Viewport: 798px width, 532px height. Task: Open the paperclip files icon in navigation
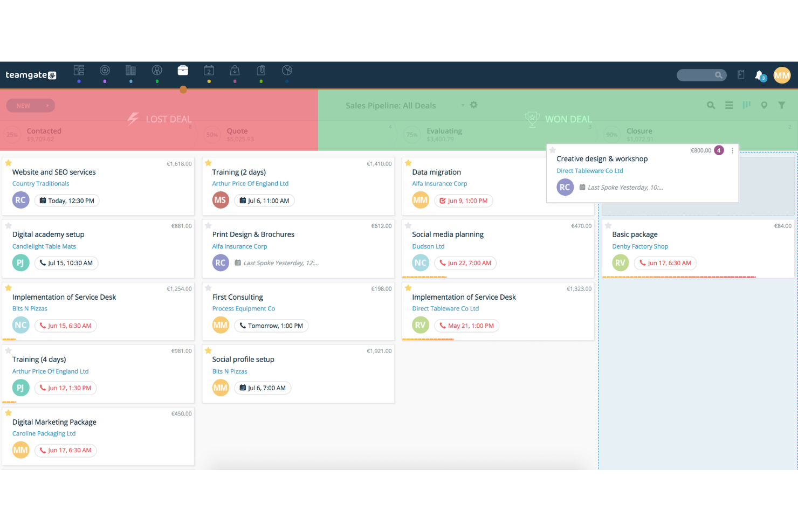point(261,70)
